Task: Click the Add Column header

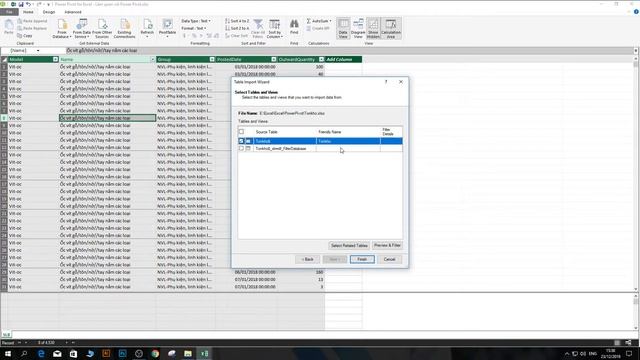Action: pos(343,60)
